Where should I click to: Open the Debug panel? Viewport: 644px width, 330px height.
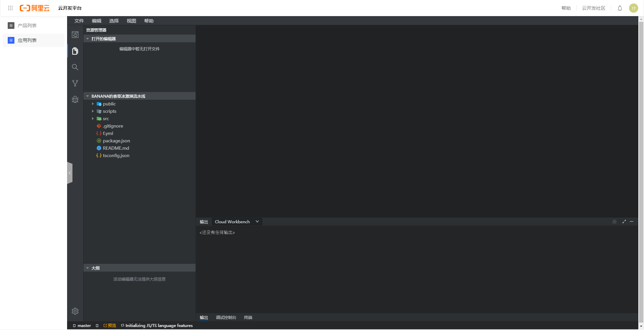pyautogui.click(x=75, y=99)
